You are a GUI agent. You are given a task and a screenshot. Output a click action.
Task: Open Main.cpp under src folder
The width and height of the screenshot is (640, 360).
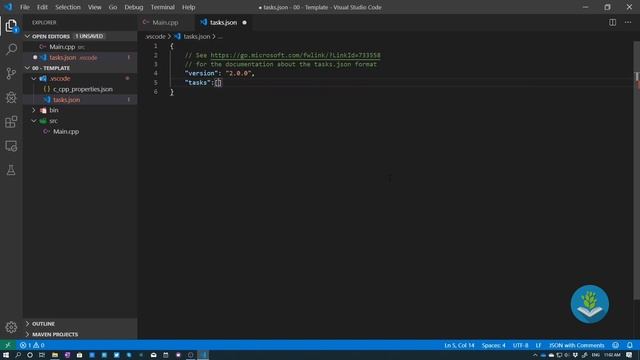click(x=80, y=131)
